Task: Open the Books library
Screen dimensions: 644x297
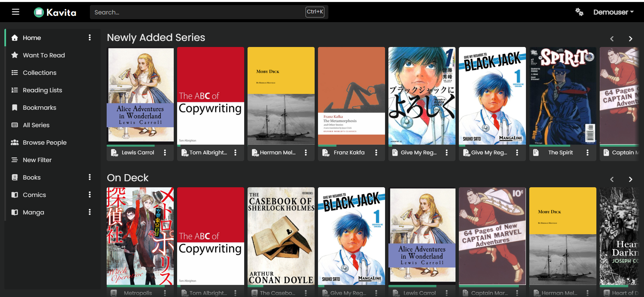Action: point(32,178)
